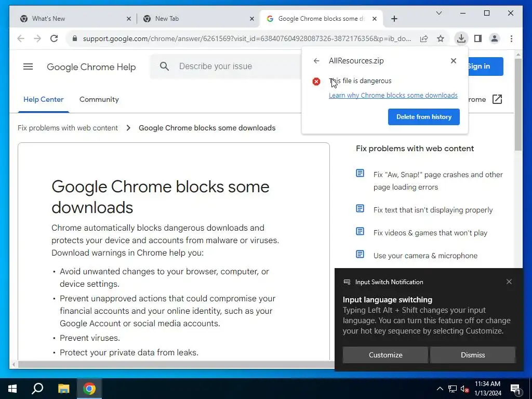Open Windows taskbar search
532x399 pixels.
[37, 389]
